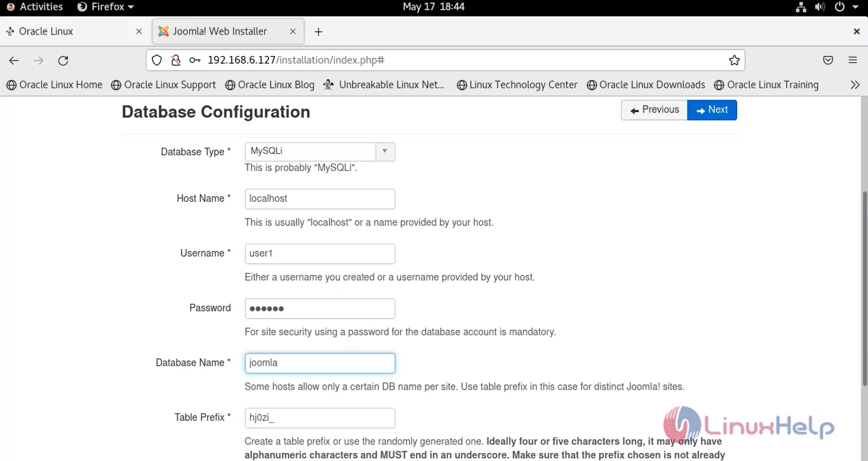Click the Username field
The image size is (868, 461).
pos(320,253)
